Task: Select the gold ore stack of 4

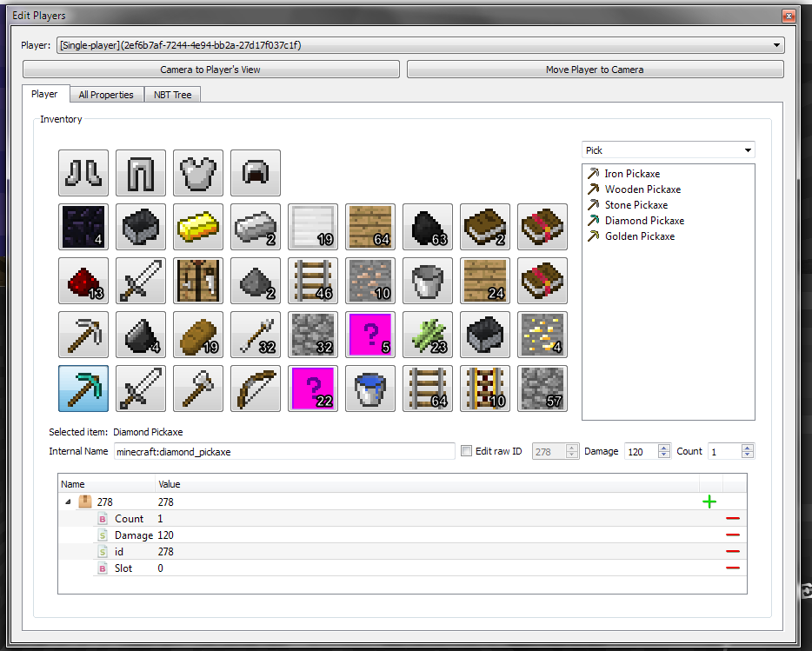Action: coord(542,335)
